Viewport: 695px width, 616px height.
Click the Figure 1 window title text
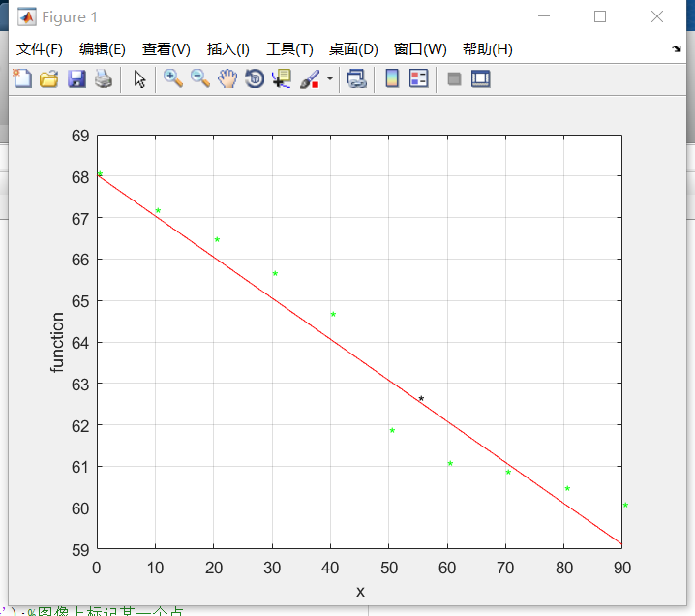point(70,16)
